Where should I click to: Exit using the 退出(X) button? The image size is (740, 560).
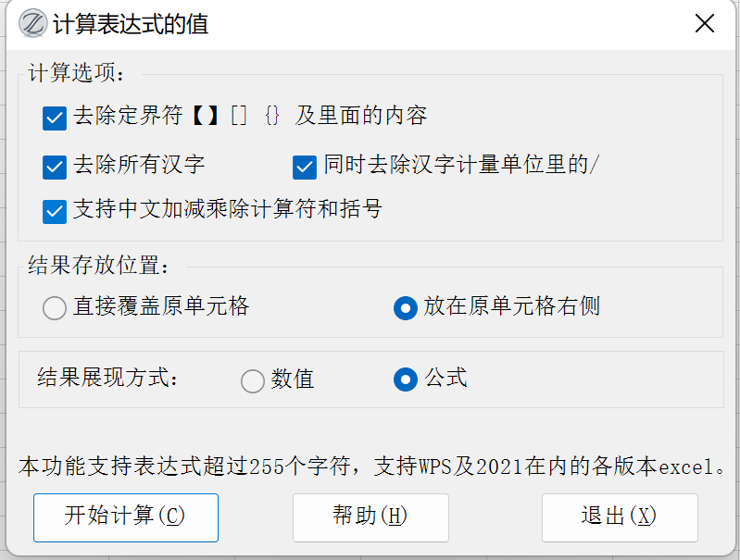point(619,516)
